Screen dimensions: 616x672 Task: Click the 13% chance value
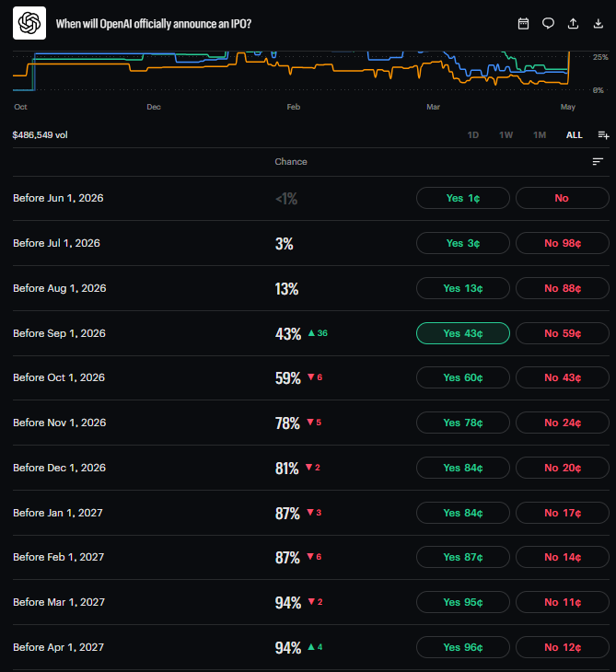click(x=286, y=289)
